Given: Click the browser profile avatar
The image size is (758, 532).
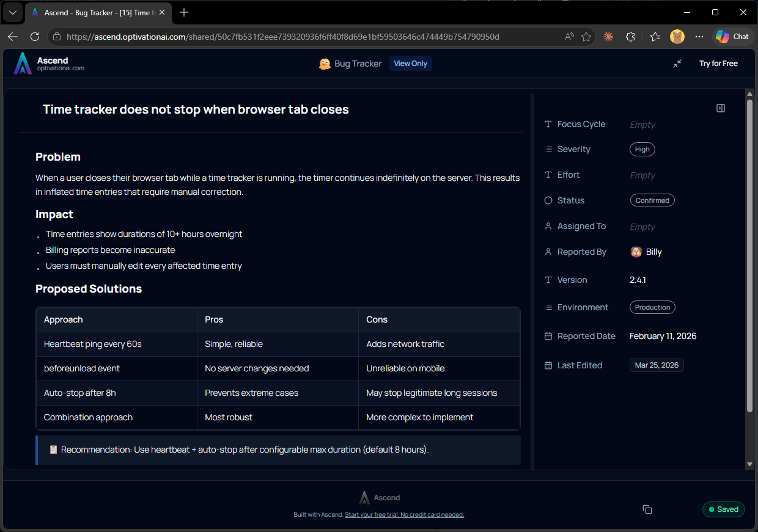Looking at the screenshot, I should pos(677,37).
